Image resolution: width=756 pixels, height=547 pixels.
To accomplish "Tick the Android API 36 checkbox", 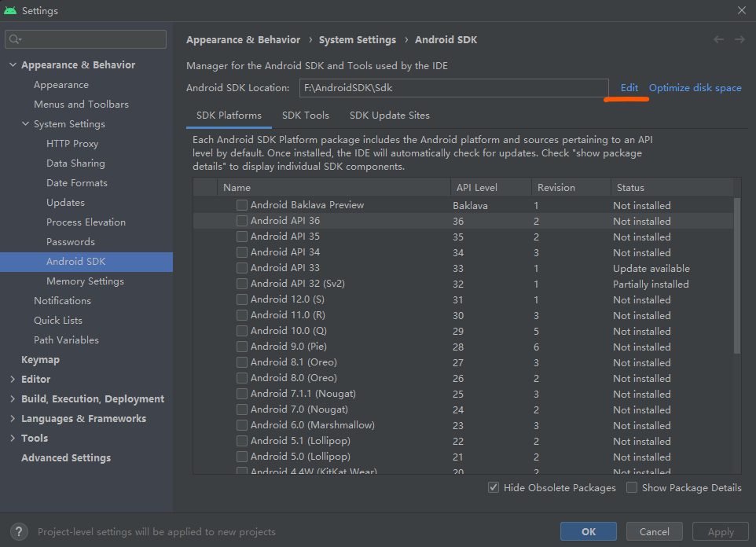I will tap(242, 221).
